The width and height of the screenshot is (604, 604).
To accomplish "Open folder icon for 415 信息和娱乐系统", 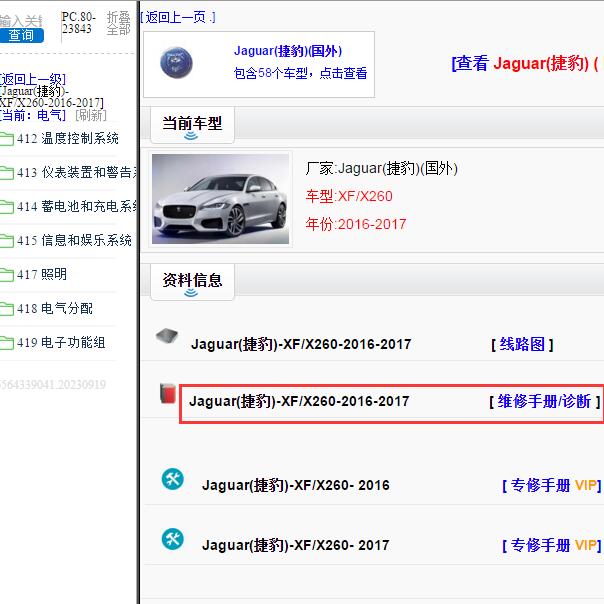I will click(x=7, y=241).
